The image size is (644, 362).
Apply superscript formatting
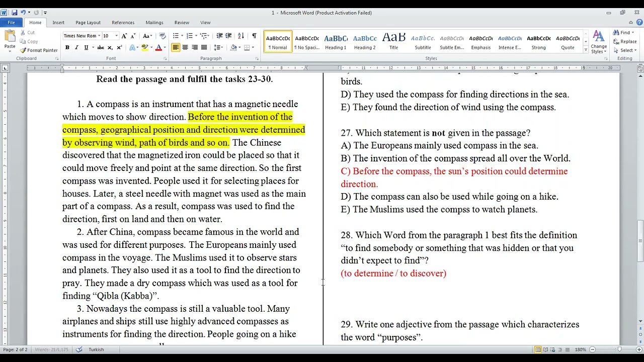pyautogui.click(x=119, y=48)
